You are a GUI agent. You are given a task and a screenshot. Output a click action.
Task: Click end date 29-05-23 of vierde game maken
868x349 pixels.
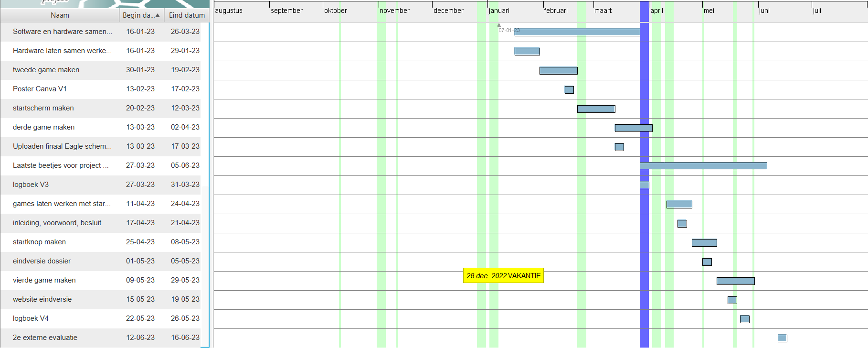(x=185, y=280)
